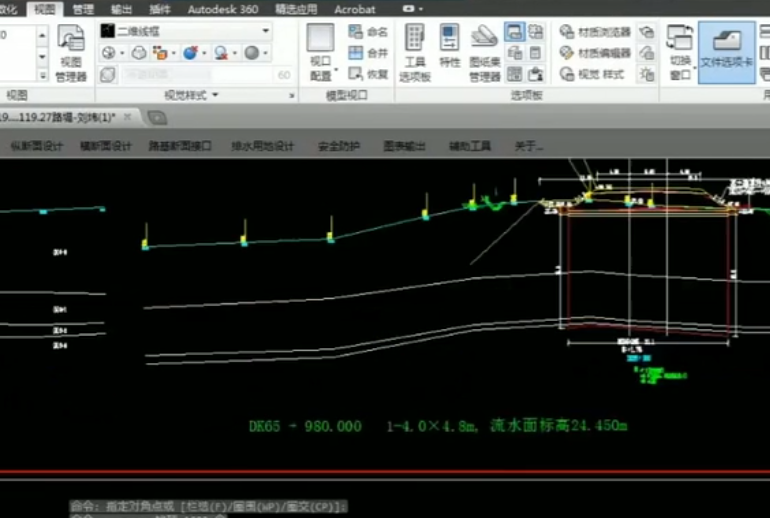Image resolution: width=770 pixels, height=518 pixels.
Task: Open the 材质浏览器 materials browser
Action: point(596,32)
